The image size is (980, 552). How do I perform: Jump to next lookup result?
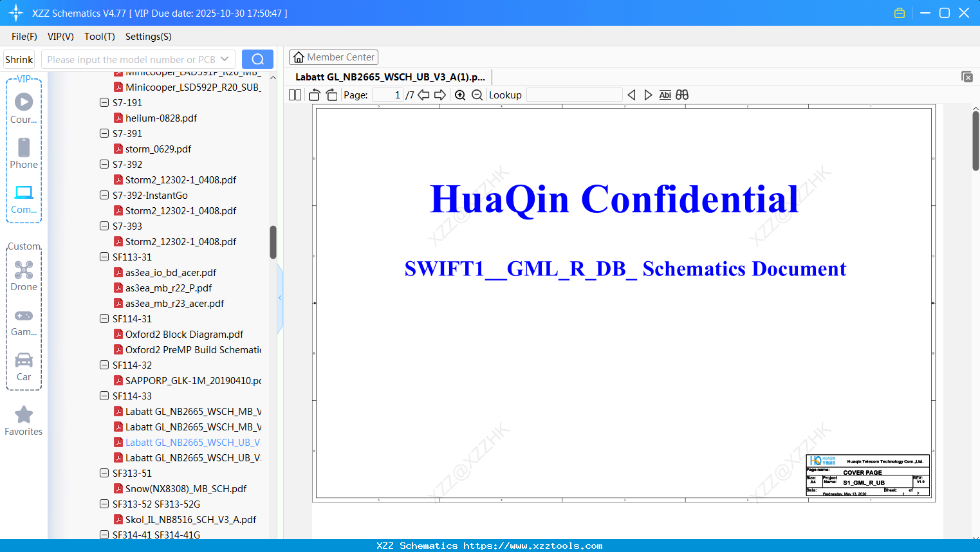648,95
